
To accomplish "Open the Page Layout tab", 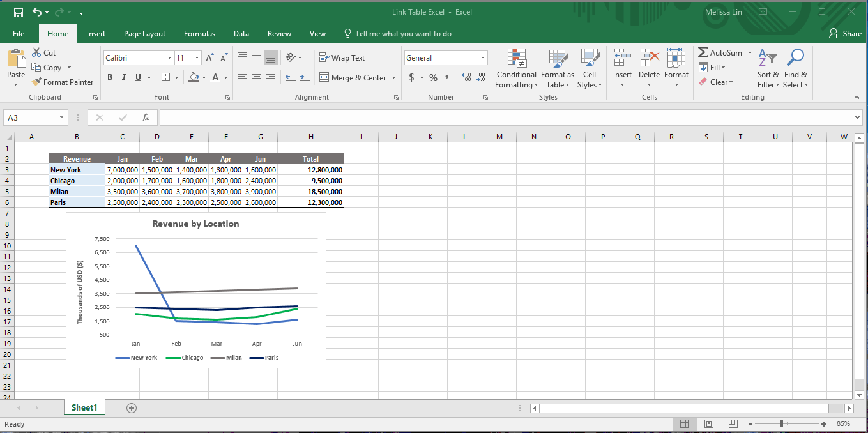I will 144,34.
